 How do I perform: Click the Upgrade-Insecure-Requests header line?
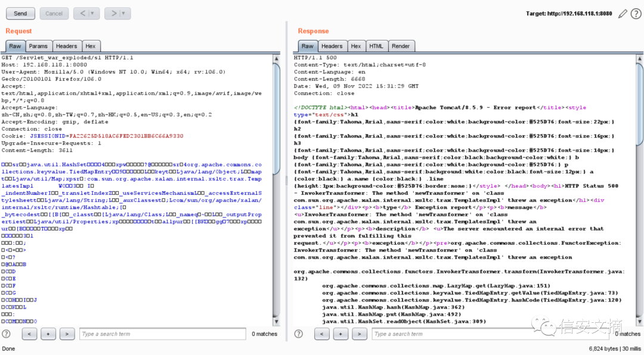coord(51,143)
